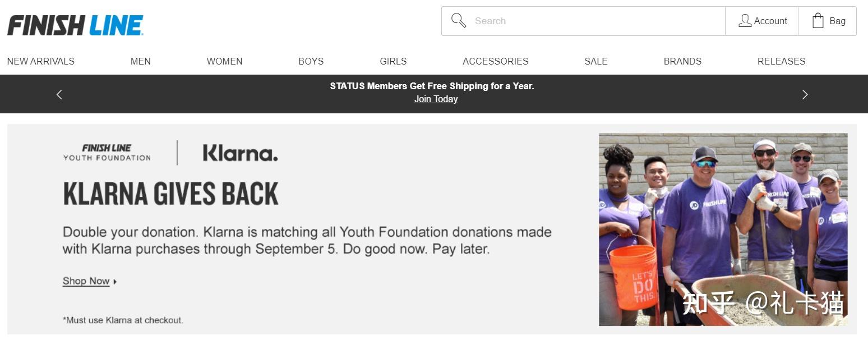Image resolution: width=868 pixels, height=340 pixels.
Task: Go to the Girls section
Action: tap(393, 61)
